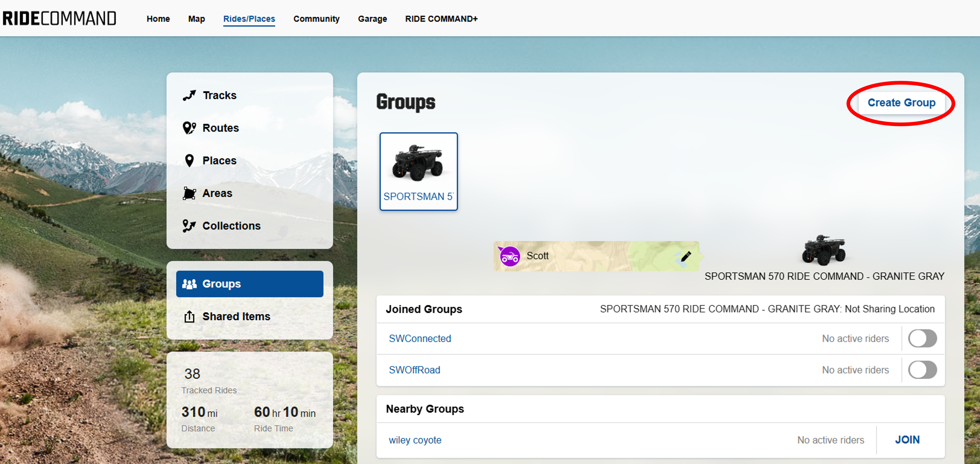The image size is (980, 464).
Task: Open the SWConnected group link
Action: click(x=420, y=338)
